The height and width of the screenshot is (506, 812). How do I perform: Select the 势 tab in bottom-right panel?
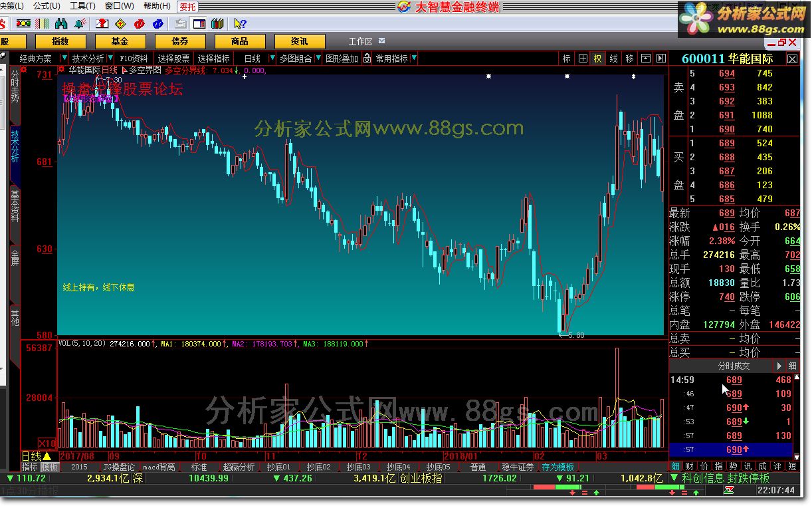pos(733,467)
